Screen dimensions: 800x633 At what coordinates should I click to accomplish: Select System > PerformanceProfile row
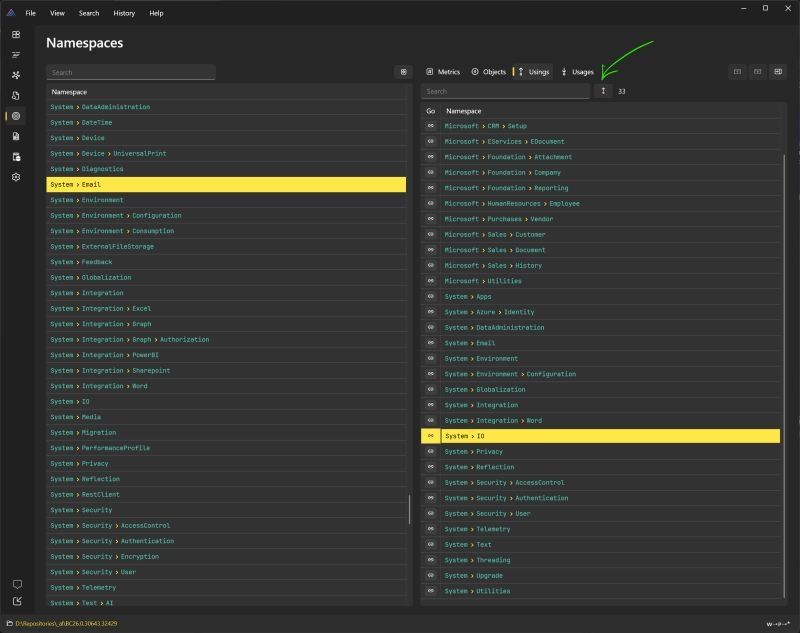(226, 448)
